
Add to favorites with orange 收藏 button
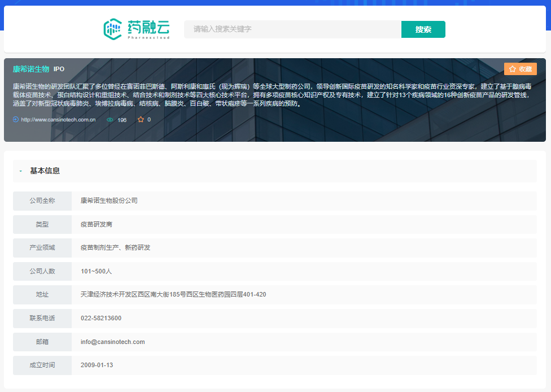pyautogui.click(x=520, y=69)
